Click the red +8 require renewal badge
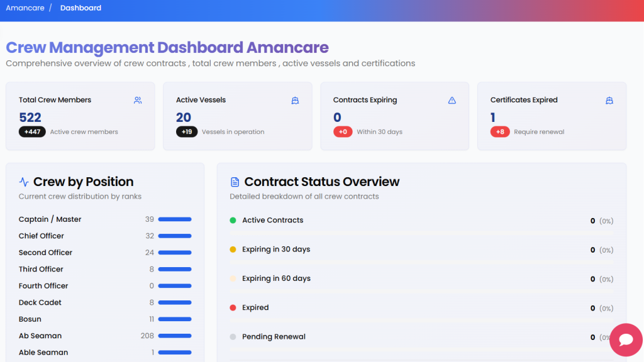 point(499,132)
